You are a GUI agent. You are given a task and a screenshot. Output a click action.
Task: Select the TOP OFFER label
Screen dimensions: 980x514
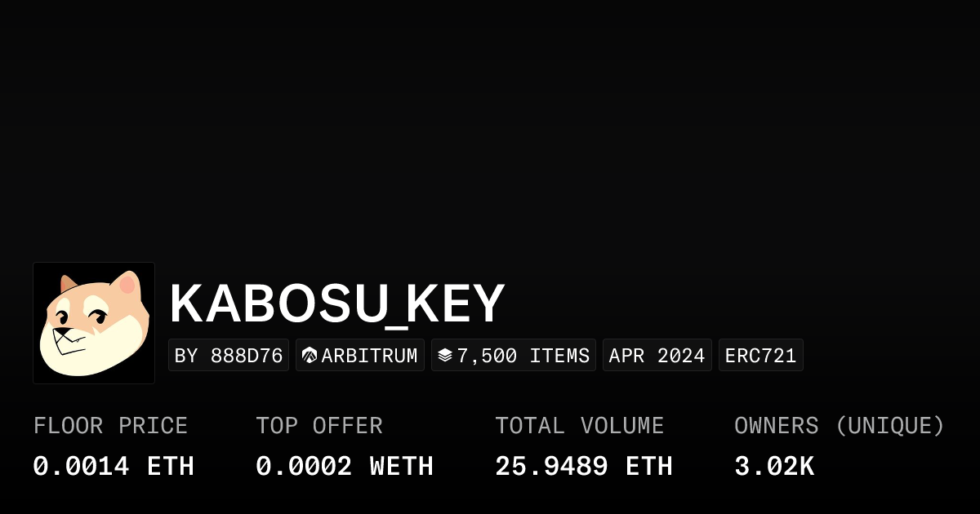[x=319, y=426]
